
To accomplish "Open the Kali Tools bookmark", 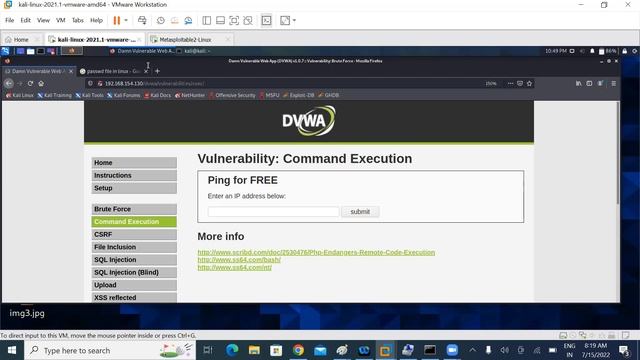I will pyautogui.click(x=89, y=95).
